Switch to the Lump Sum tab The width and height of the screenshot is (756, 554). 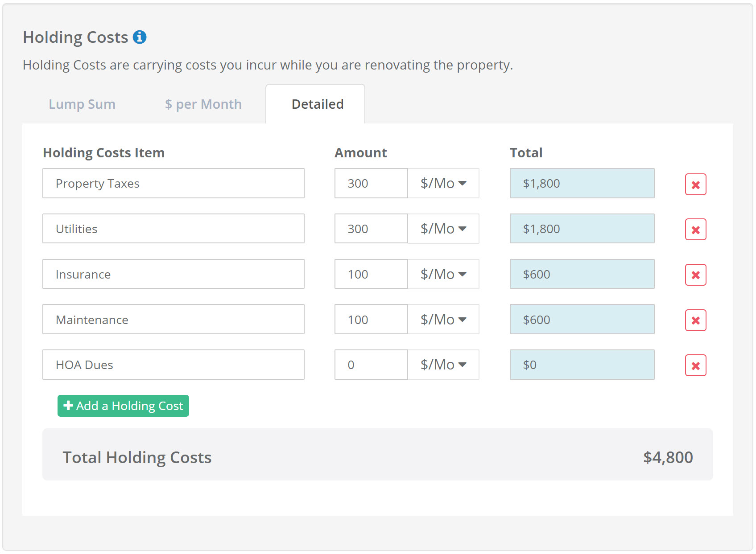click(x=82, y=104)
